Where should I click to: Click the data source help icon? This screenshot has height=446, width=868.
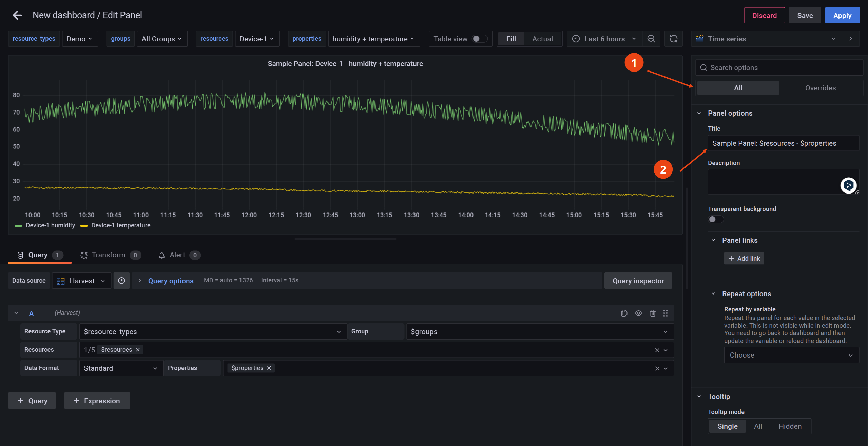(121, 281)
